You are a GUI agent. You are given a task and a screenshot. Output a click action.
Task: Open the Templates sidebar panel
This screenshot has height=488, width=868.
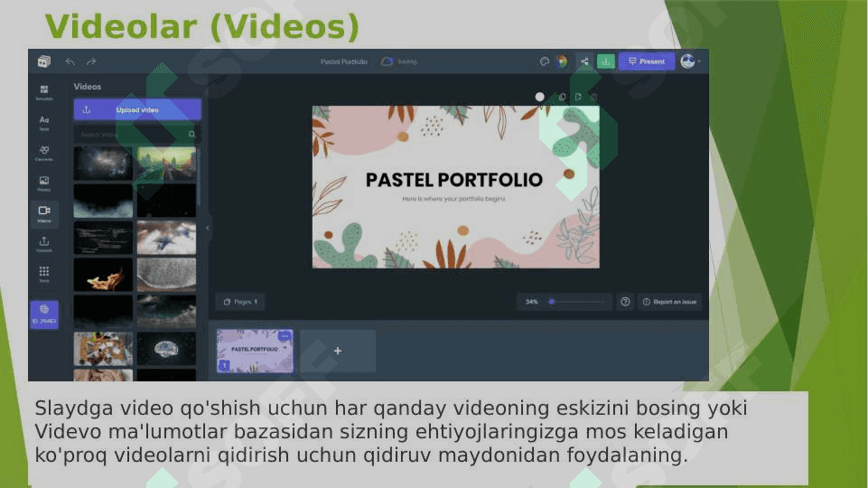(44, 92)
